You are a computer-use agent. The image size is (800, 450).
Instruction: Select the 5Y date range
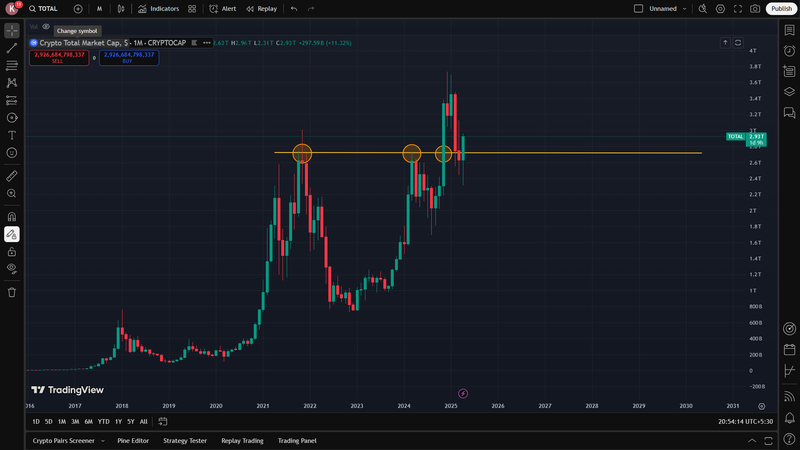click(x=131, y=421)
